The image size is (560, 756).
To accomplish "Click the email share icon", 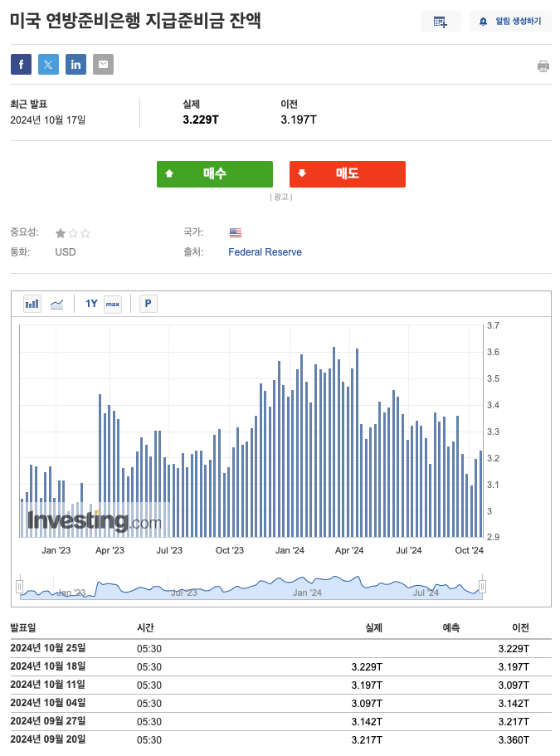I will (103, 65).
